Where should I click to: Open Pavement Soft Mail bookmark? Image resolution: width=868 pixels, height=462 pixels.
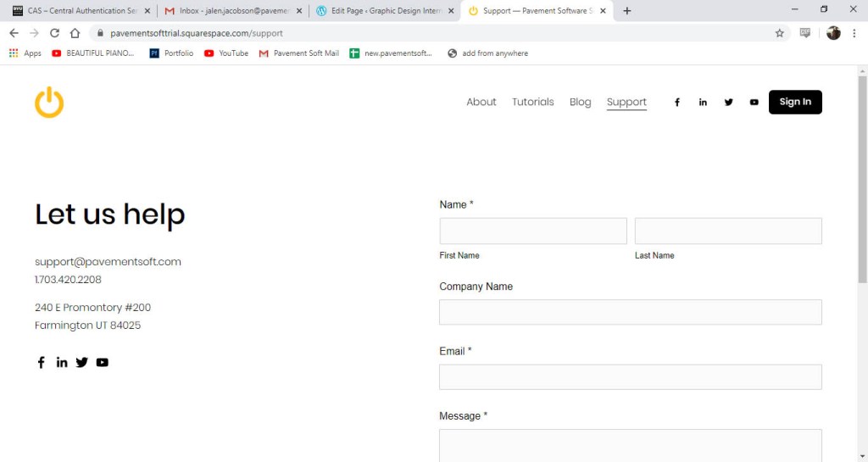coord(299,53)
